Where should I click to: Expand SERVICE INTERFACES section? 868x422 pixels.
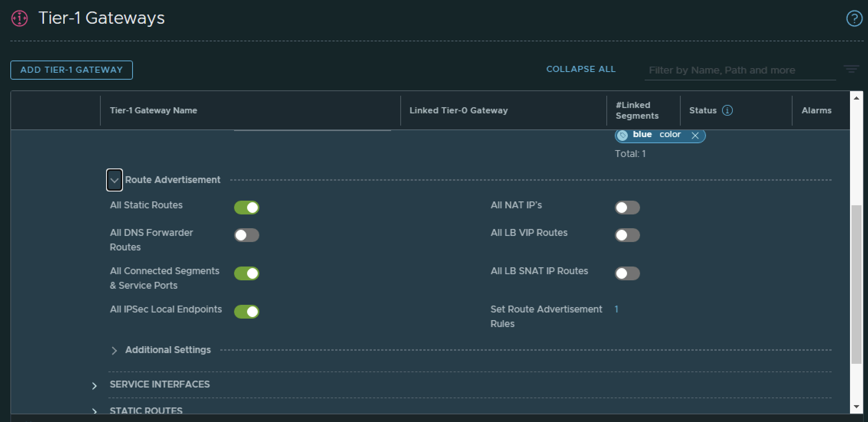94,386
